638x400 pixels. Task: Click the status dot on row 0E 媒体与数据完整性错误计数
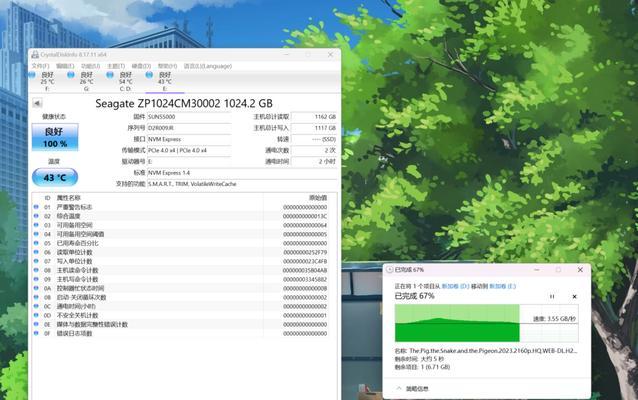[36, 324]
